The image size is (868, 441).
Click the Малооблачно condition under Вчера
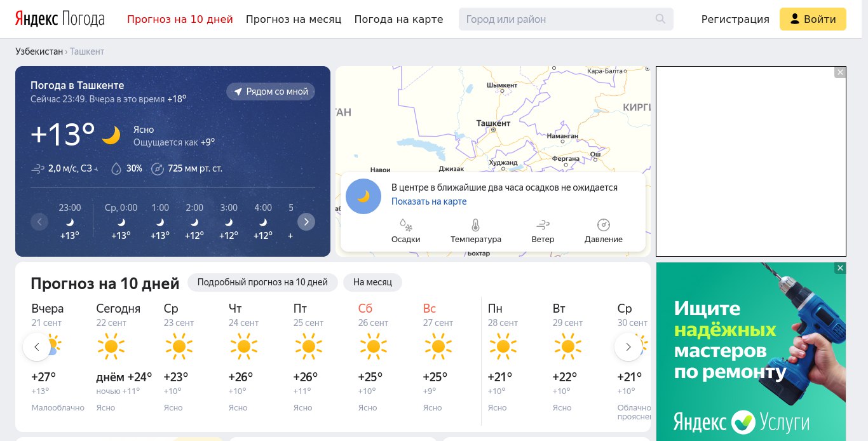pyautogui.click(x=58, y=408)
